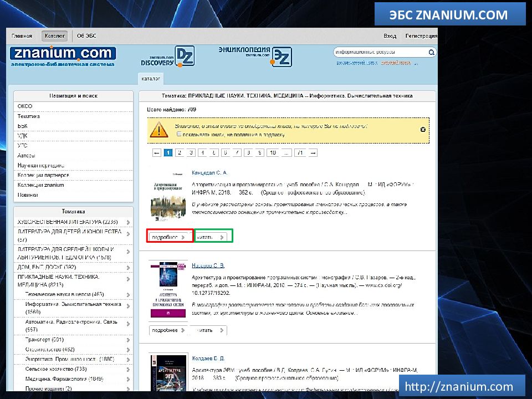Select Прочие издания (2) category
532x399 pixels.
[x=49, y=388]
